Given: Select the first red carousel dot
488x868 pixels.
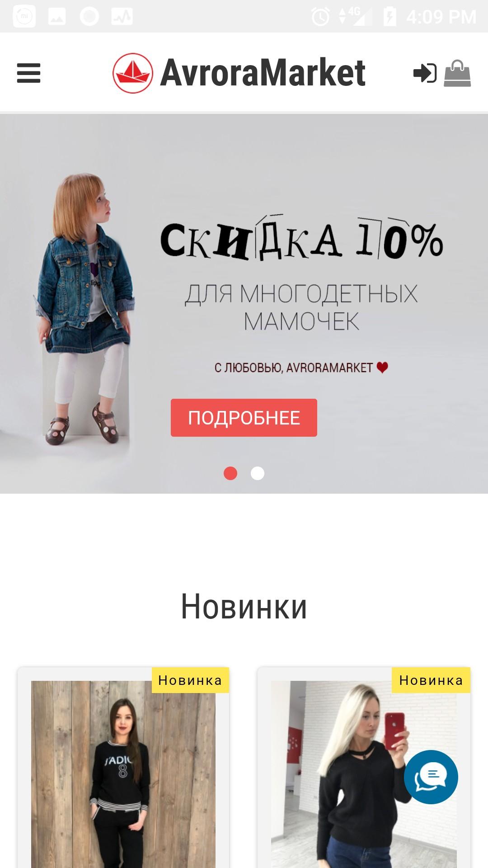Looking at the screenshot, I should pos(230,473).
